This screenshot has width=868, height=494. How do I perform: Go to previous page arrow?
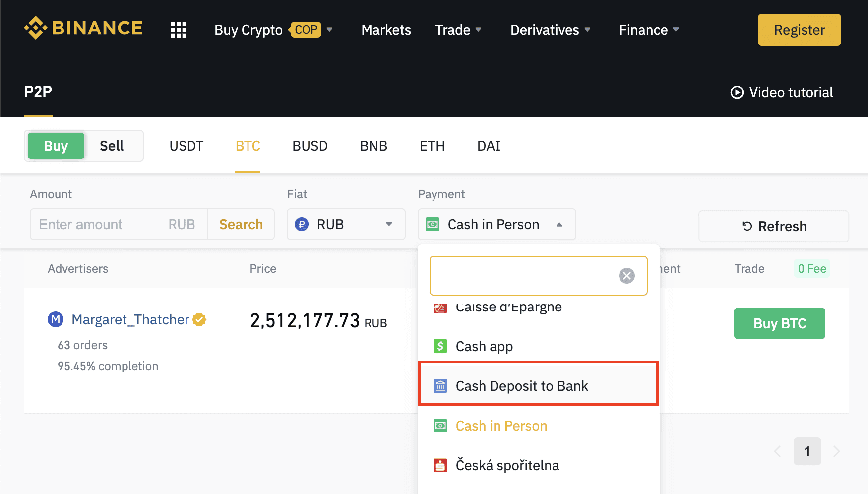[x=777, y=451]
